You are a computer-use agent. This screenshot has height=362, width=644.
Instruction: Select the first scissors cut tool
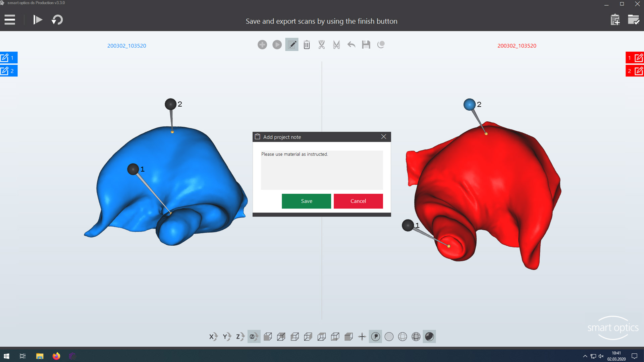click(x=322, y=45)
